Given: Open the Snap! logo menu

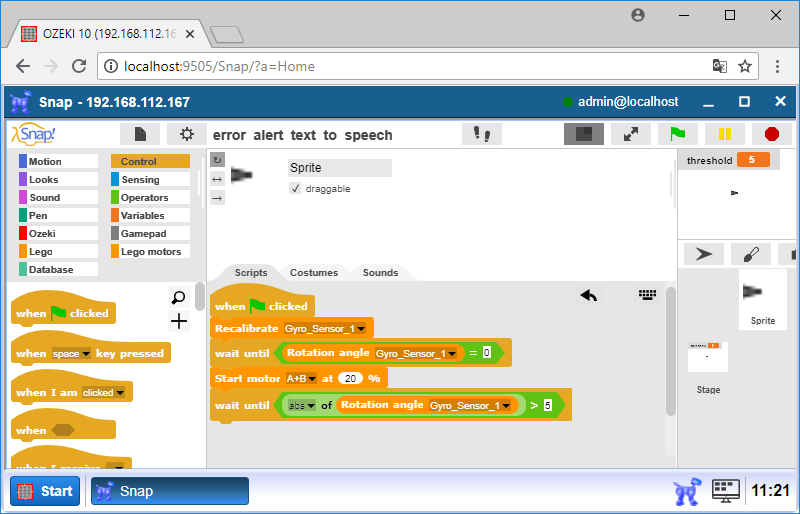Looking at the screenshot, I should pyautogui.click(x=34, y=134).
